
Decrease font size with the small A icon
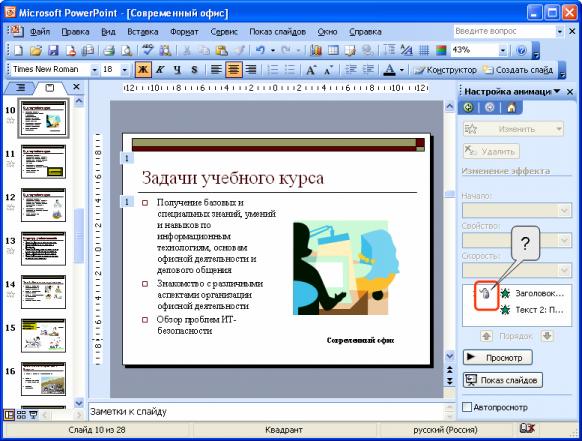328,69
